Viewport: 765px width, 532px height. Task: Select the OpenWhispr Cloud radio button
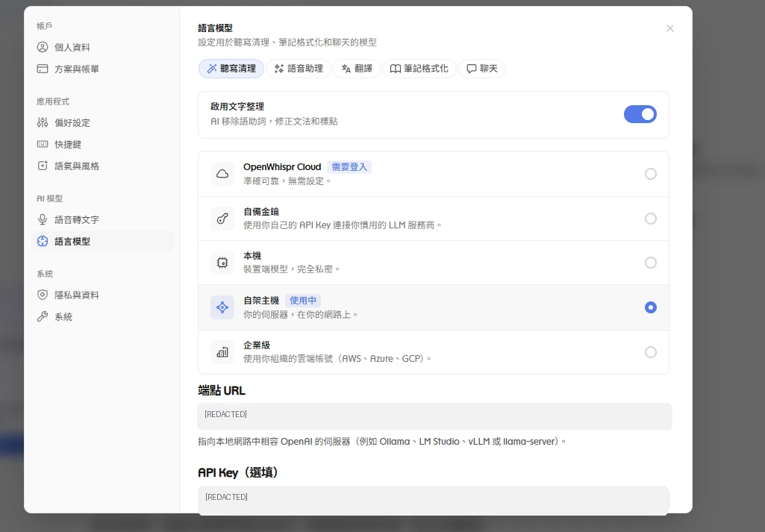[x=650, y=174]
